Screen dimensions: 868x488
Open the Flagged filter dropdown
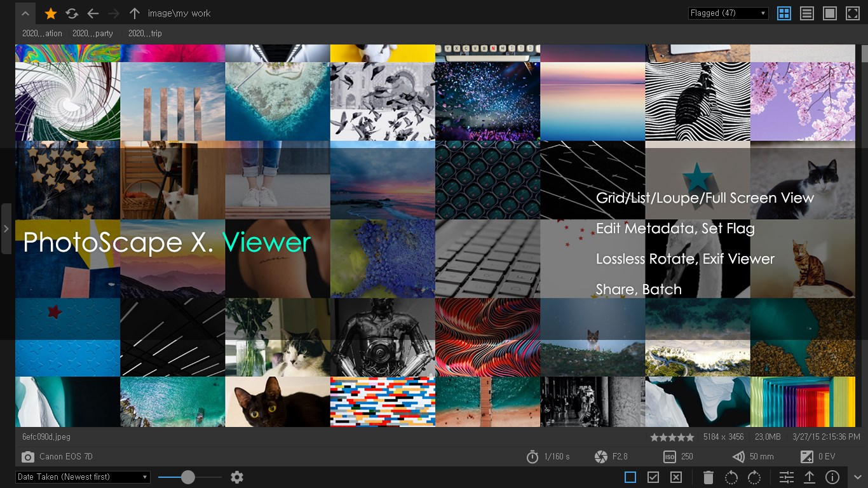(728, 13)
